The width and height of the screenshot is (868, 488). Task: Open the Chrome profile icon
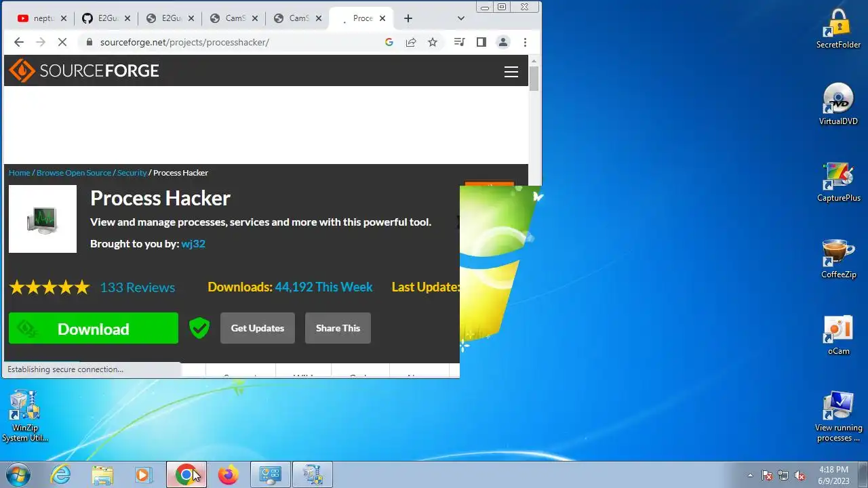(x=503, y=42)
